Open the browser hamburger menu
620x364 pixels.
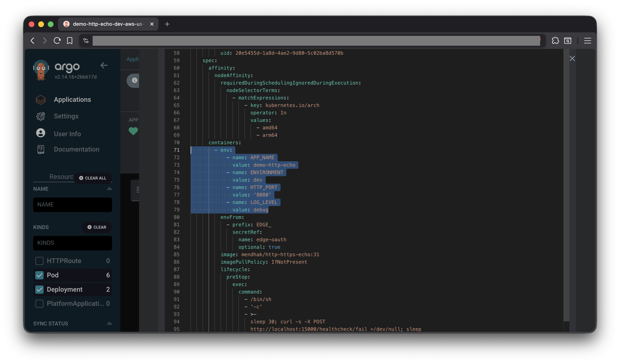pyautogui.click(x=587, y=41)
